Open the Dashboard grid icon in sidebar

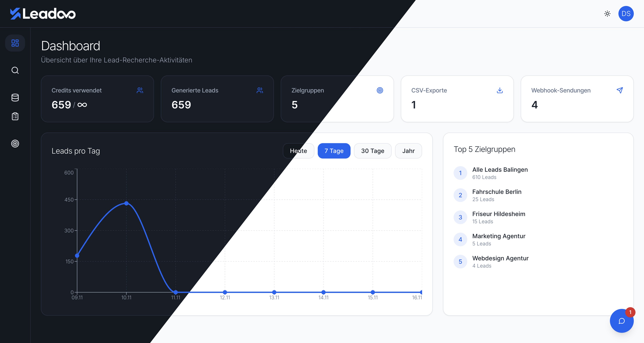click(x=15, y=43)
